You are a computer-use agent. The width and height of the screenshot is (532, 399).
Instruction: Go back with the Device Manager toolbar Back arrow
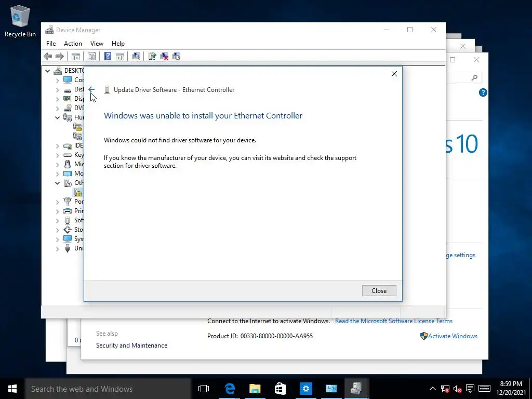coord(48,56)
